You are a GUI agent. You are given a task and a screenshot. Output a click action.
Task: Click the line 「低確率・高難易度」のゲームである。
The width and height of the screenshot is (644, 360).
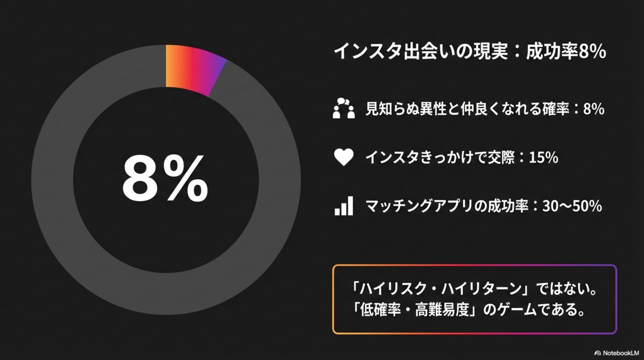[469, 309]
